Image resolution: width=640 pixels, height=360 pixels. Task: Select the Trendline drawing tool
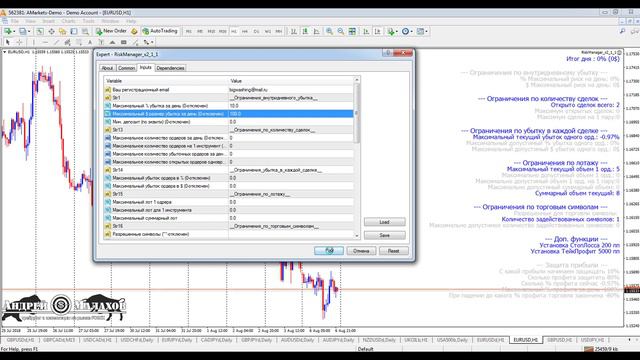click(x=56, y=42)
